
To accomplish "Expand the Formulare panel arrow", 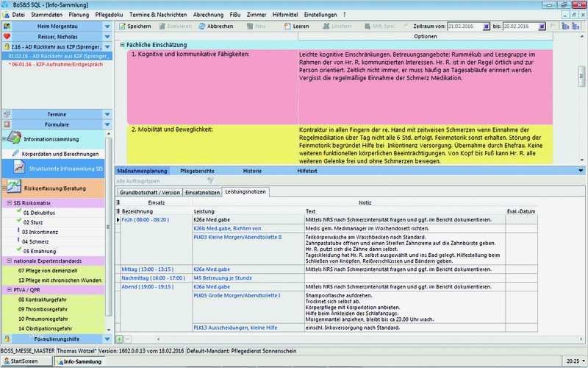I will pyautogui.click(x=107, y=124).
